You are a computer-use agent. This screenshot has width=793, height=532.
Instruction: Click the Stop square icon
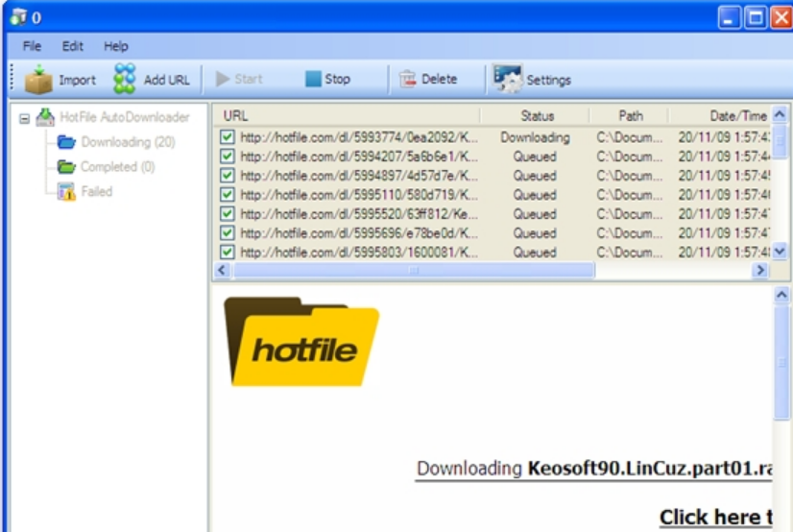[x=313, y=79]
